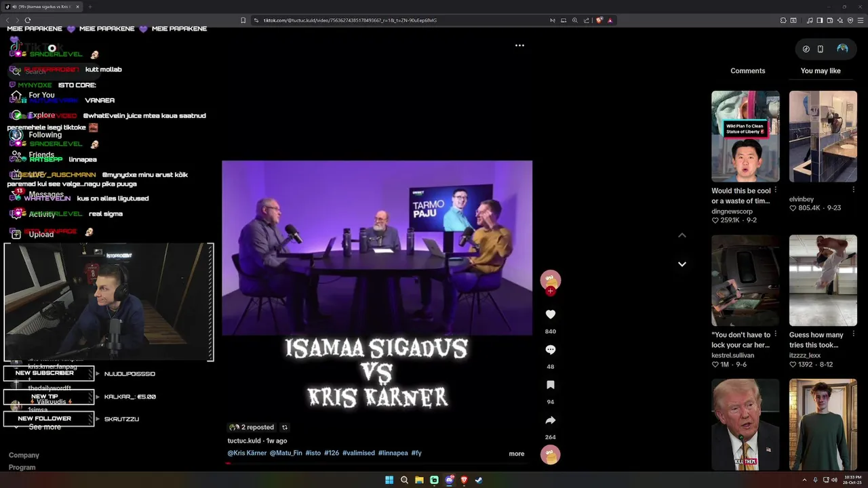The width and height of the screenshot is (868, 488).
Task: Open Windows taskbar search
Action: point(404,480)
